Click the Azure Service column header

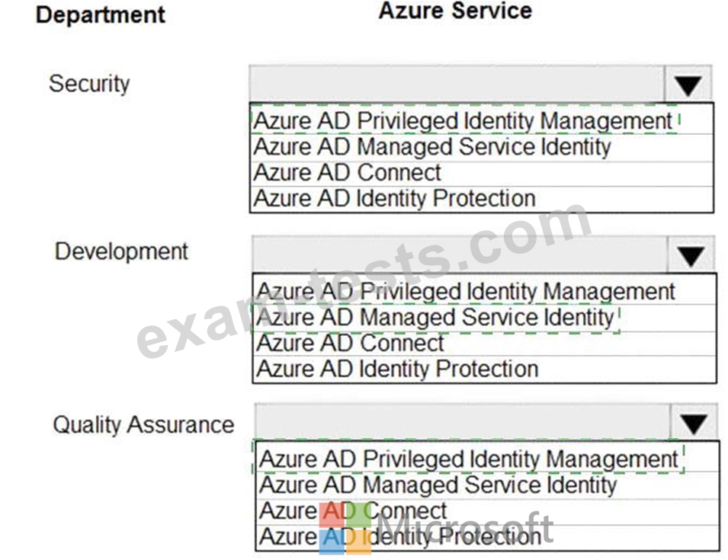click(x=455, y=11)
